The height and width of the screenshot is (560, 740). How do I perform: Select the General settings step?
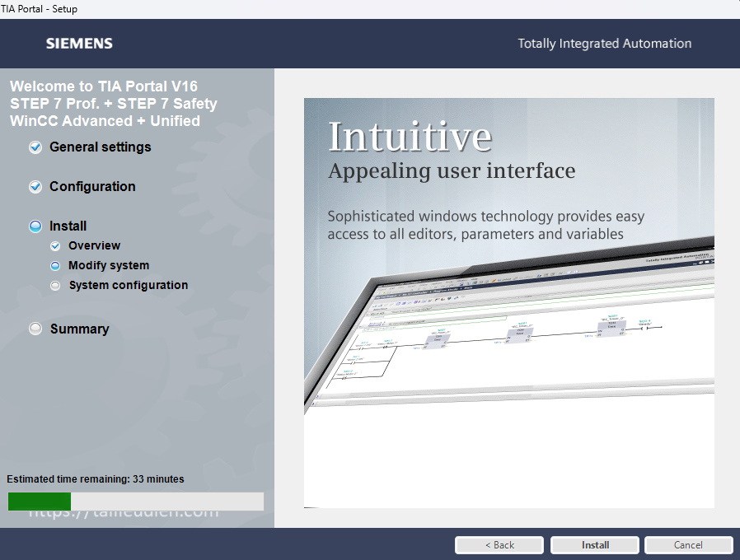100,147
